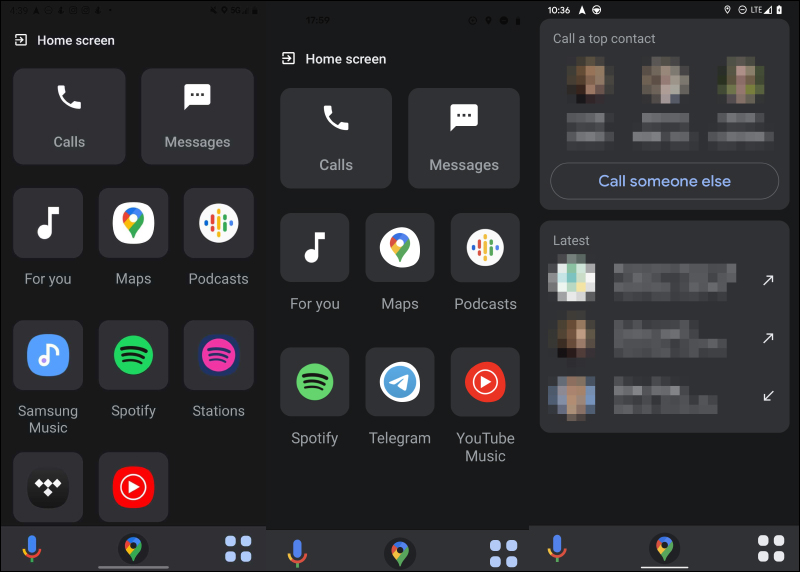Launch Maps app in left screen

133,223
